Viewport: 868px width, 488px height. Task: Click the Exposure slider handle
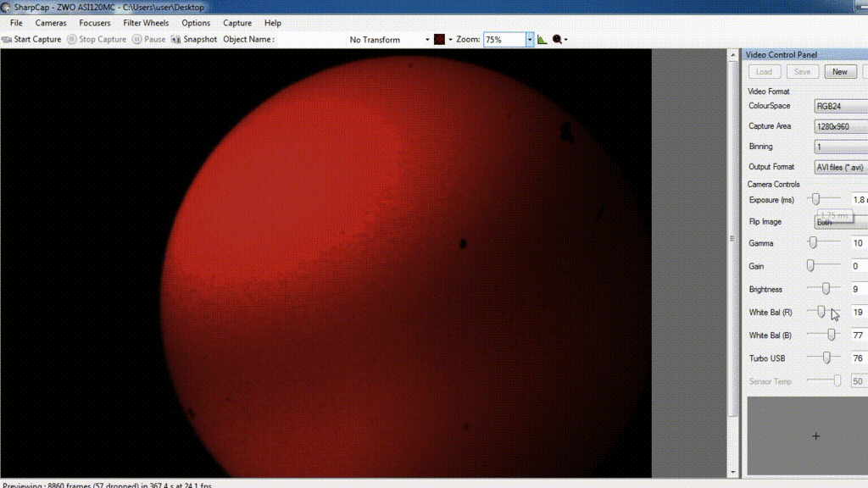pos(816,199)
